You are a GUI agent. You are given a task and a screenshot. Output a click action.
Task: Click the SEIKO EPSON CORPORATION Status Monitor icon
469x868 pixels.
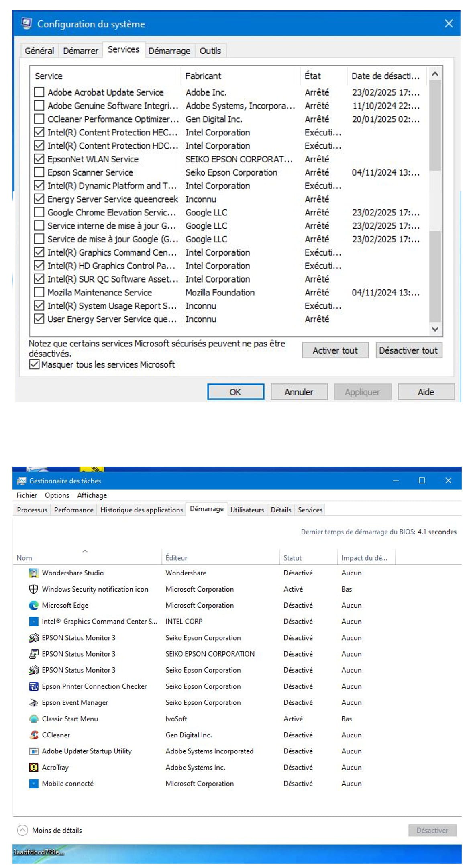(x=34, y=654)
